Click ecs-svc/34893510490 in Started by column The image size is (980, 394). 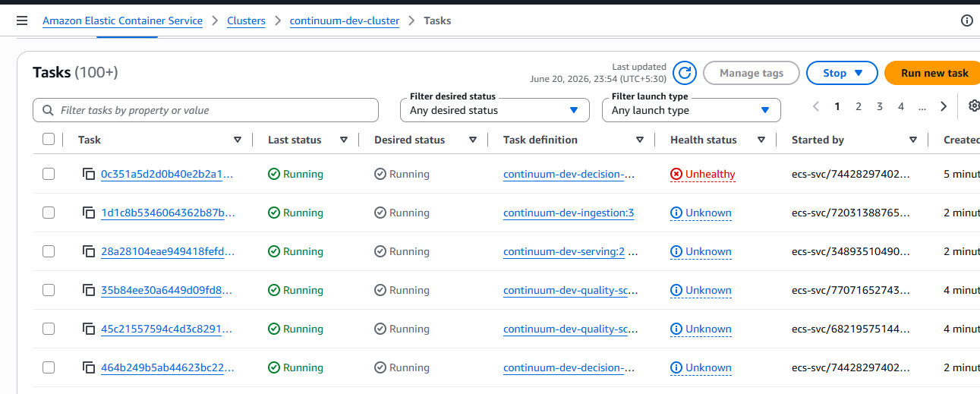(x=851, y=252)
